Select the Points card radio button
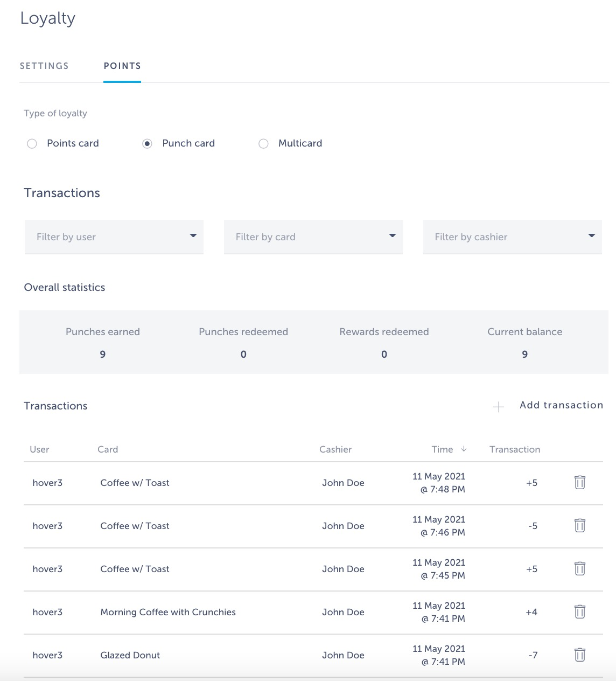The width and height of the screenshot is (616, 681). tap(32, 144)
